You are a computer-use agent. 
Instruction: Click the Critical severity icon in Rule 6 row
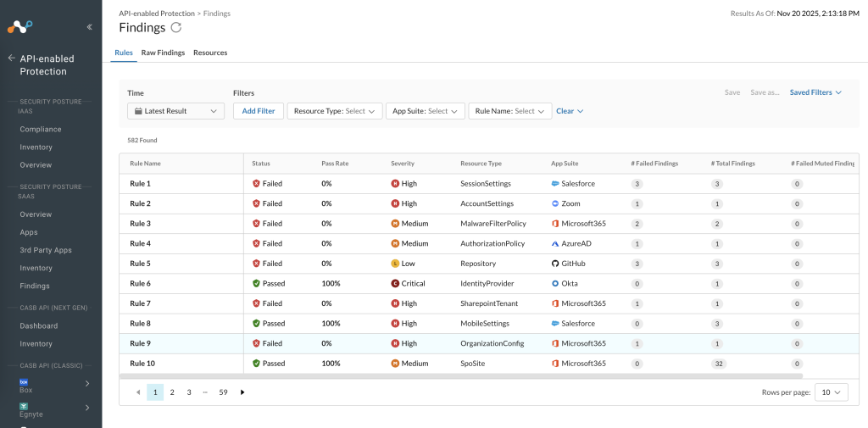395,283
